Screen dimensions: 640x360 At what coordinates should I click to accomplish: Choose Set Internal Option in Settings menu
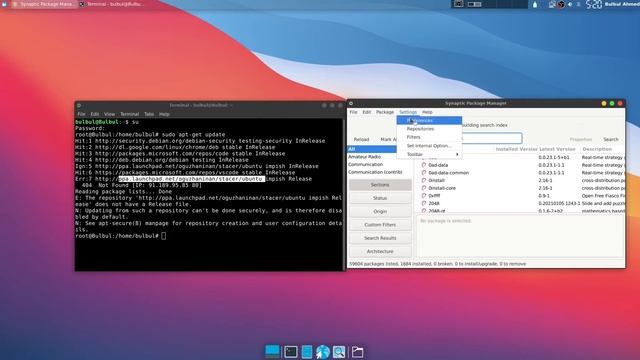tap(429, 146)
